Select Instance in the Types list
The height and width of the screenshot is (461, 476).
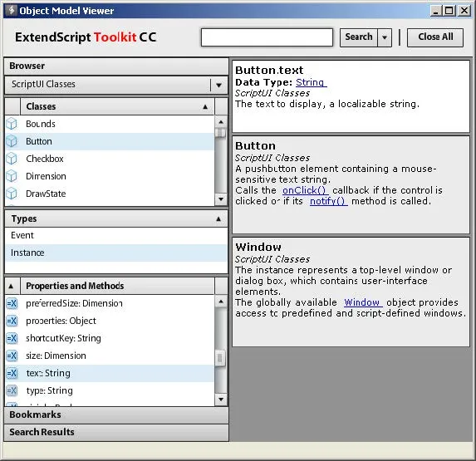coord(116,253)
